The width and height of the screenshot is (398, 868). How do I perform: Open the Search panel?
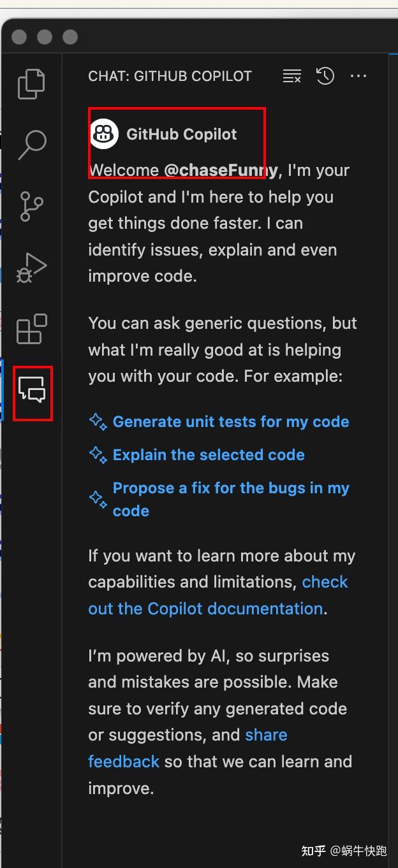(31, 145)
